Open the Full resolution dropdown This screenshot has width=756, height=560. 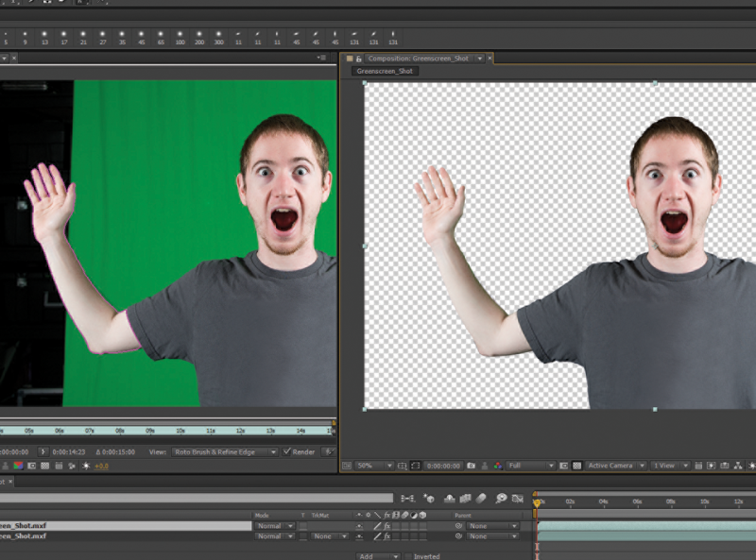click(530, 466)
